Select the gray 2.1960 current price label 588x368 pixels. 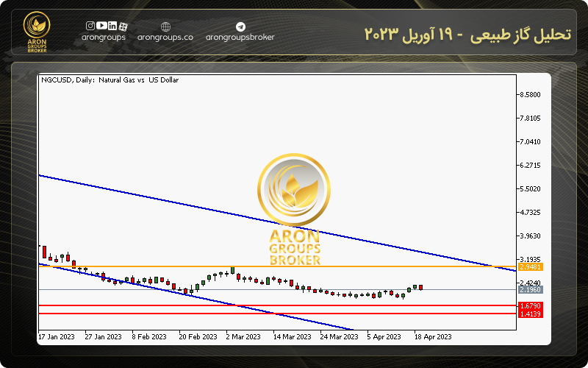pos(530,289)
